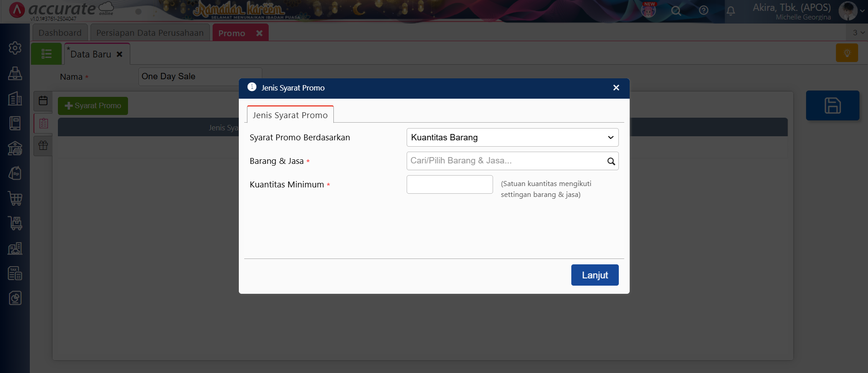Viewport: 868px width, 373px height.
Task: Open the Settings gear in left sidebar
Action: pyautogui.click(x=15, y=48)
